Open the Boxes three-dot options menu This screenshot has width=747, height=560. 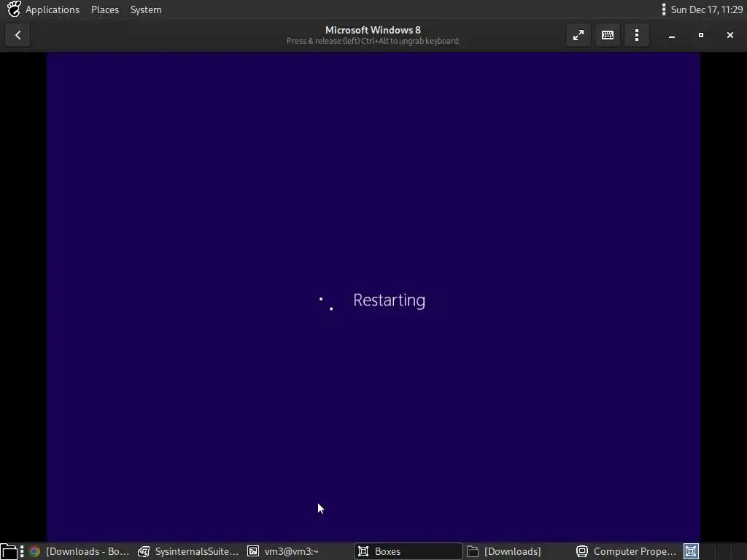(x=636, y=35)
